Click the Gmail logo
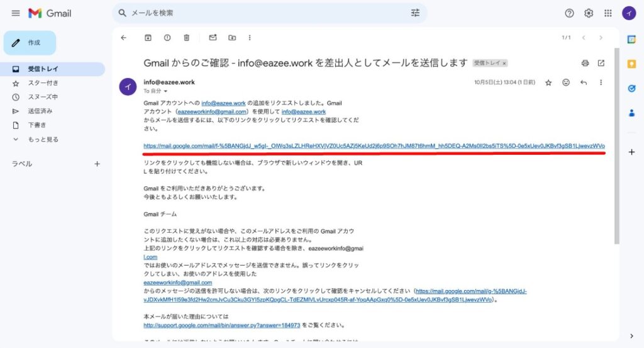 pyautogui.click(x=50, y=13)
